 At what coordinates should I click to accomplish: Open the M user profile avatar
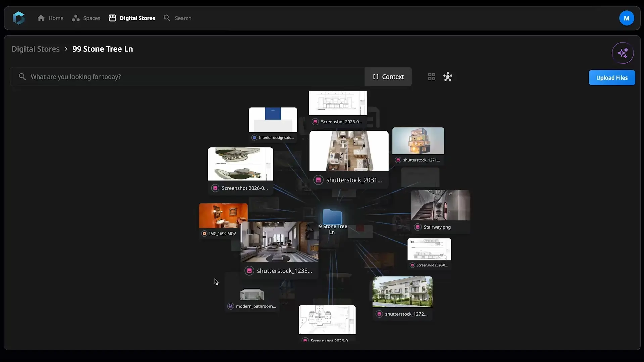point(626,18)
